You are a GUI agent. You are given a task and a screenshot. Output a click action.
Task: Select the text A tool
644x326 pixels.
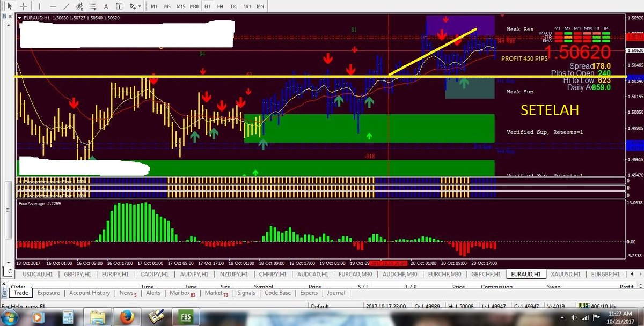point(106,6)
